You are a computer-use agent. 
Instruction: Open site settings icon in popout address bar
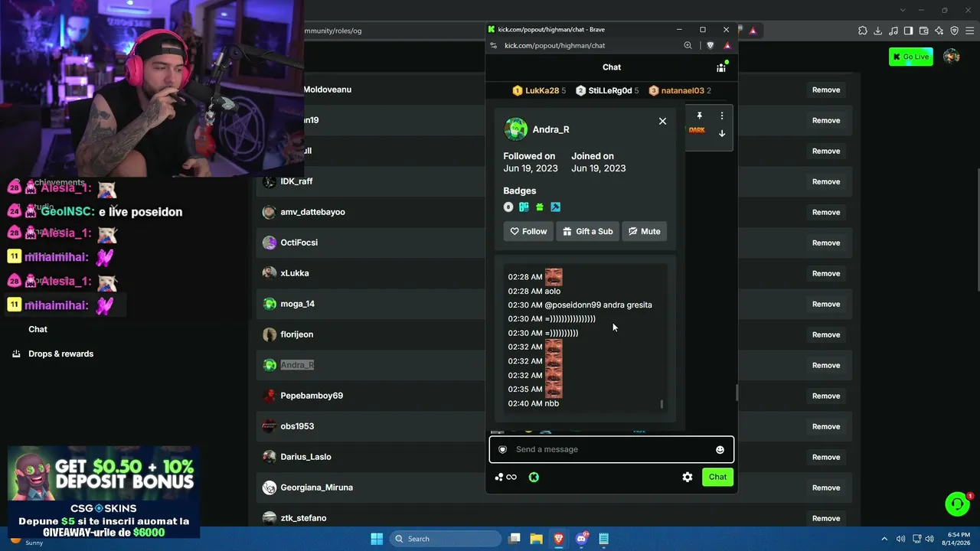[495, 45]
